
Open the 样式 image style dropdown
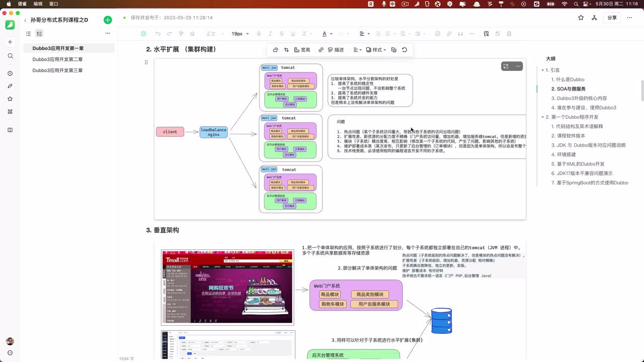pyautogui.click(x=376, y=50)
